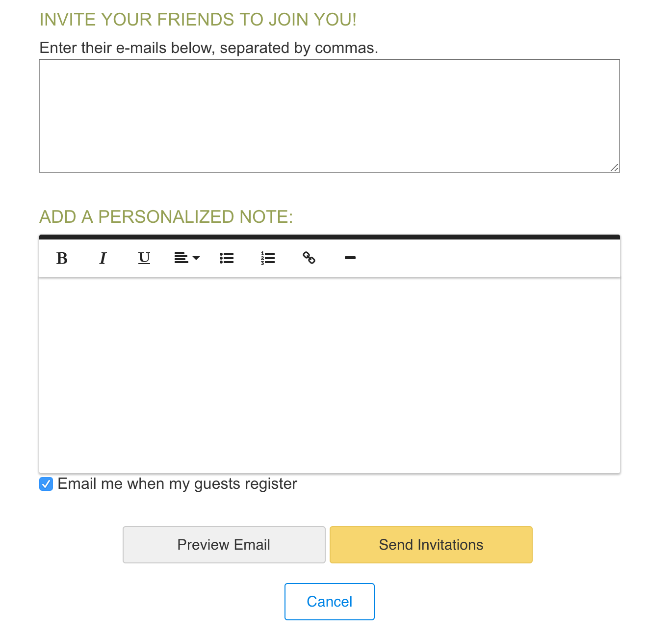Click the black bar atop the note editor
672x638 pixels.
[330, 237]
